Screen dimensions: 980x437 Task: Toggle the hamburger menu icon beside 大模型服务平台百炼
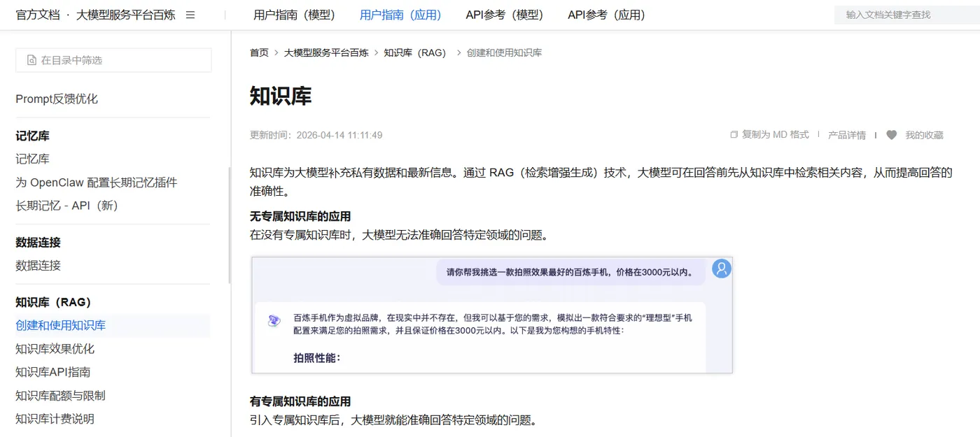tap(190, 15)
